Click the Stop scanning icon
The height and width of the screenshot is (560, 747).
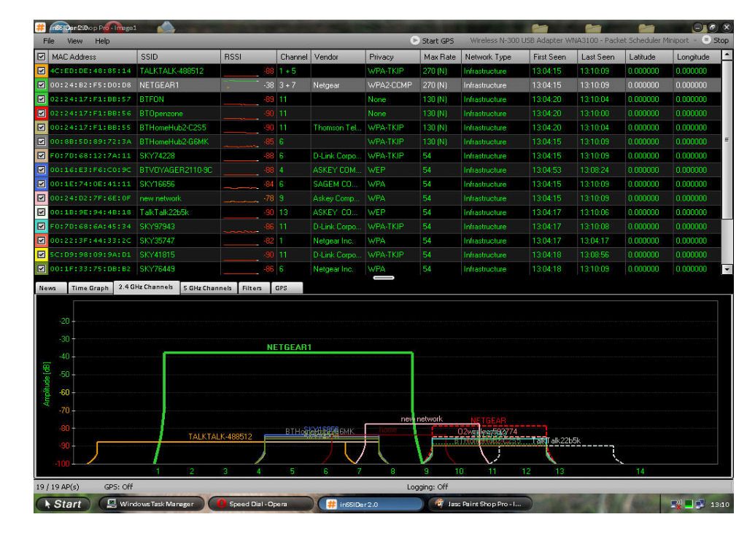(706, 40)
